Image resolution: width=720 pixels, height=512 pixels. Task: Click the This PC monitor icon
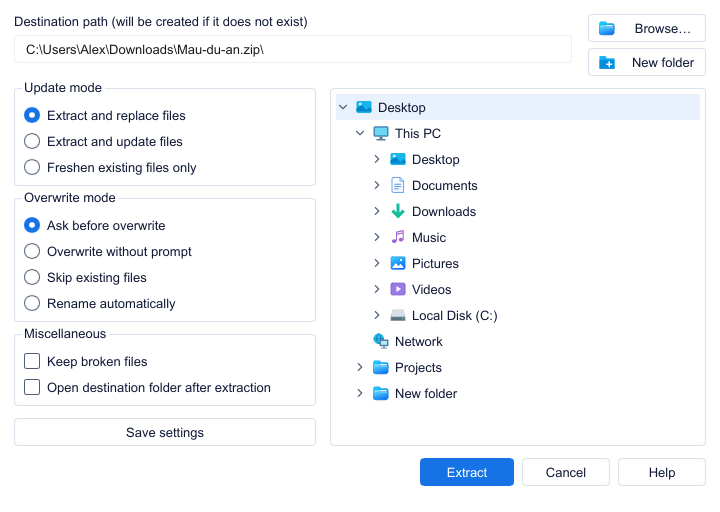coord(381,133)
